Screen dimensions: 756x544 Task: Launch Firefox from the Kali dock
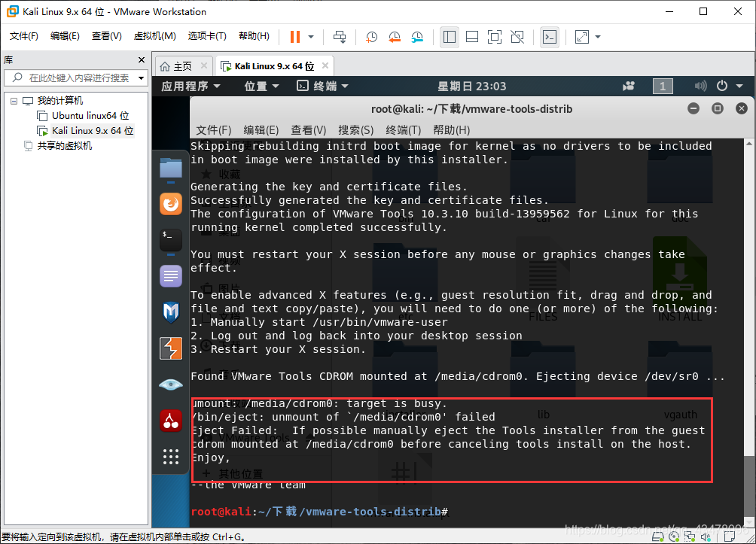pyautogui.click(x=171, y=205)
